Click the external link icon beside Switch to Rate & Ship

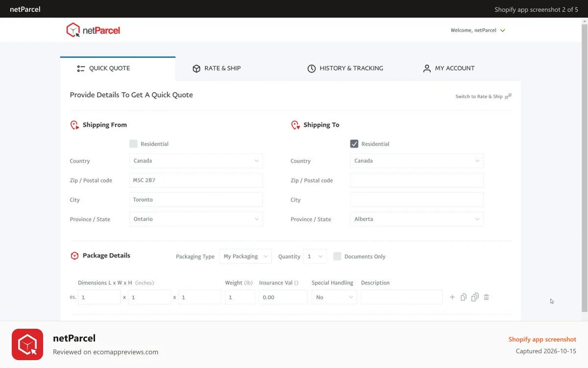pos(508,96)
